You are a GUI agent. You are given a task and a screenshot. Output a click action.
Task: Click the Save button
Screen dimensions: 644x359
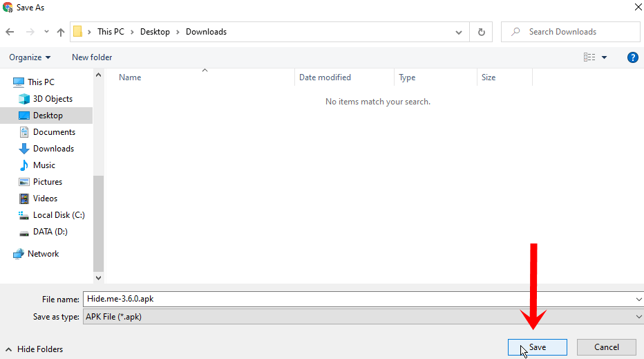coord(537,347)
